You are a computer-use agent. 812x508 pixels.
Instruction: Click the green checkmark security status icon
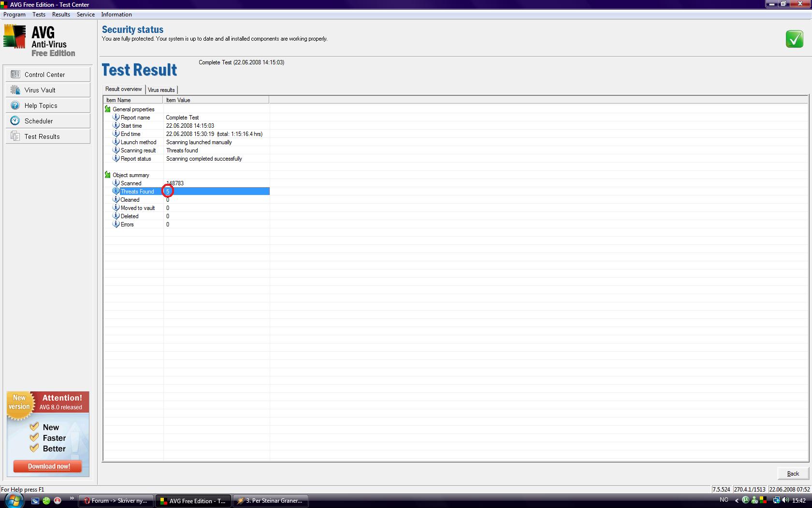794,39
